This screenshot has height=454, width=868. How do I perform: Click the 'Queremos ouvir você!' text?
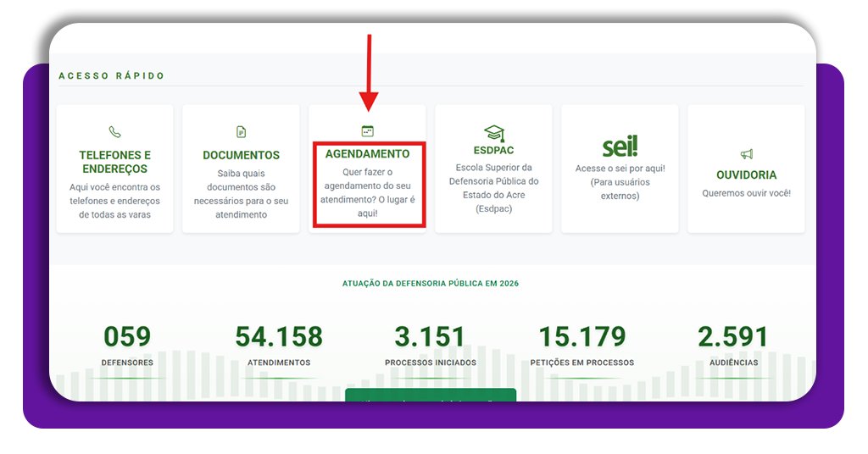click(746, 193)
